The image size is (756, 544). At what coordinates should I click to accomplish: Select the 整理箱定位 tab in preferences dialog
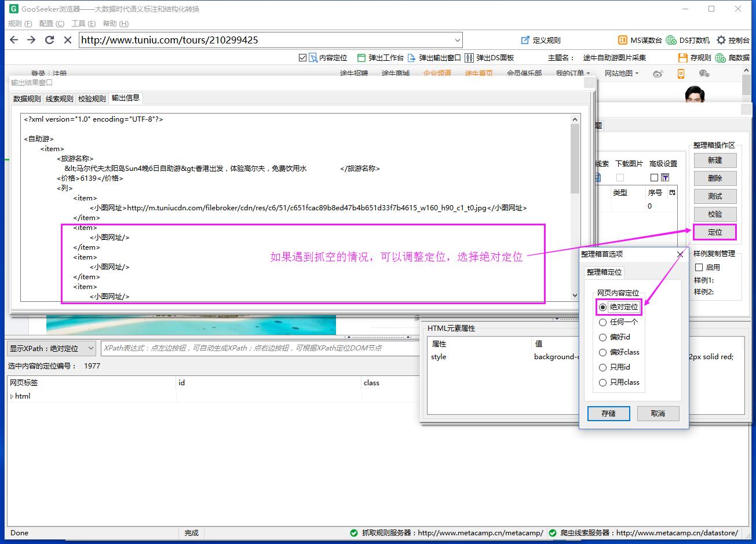click(604, 272)
